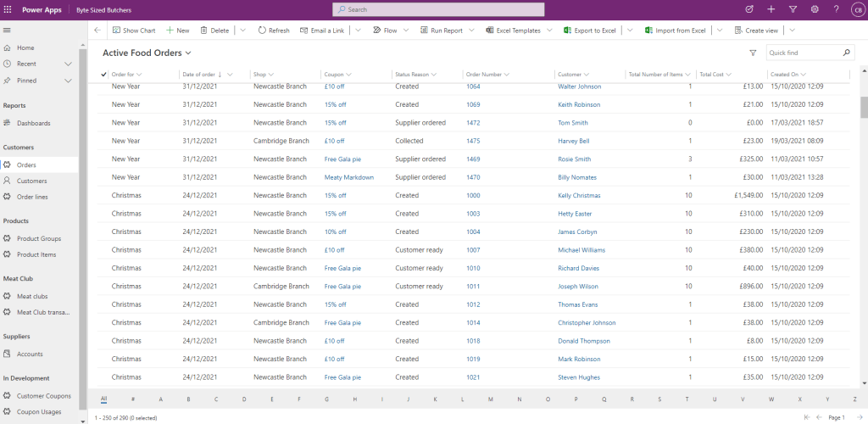Click the help question mark icon
The image size is (868, 424).
tap(837, 9)
